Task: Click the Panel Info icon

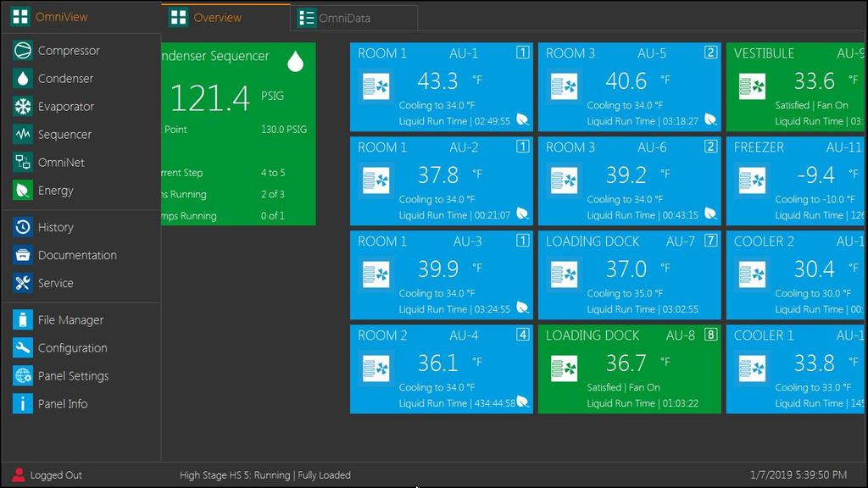Action: click(23, 404)
